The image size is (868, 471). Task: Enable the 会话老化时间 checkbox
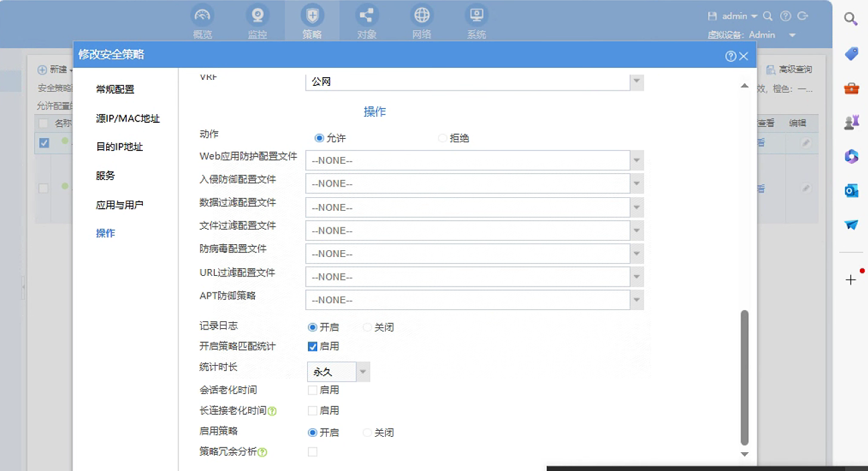(312, 390)
